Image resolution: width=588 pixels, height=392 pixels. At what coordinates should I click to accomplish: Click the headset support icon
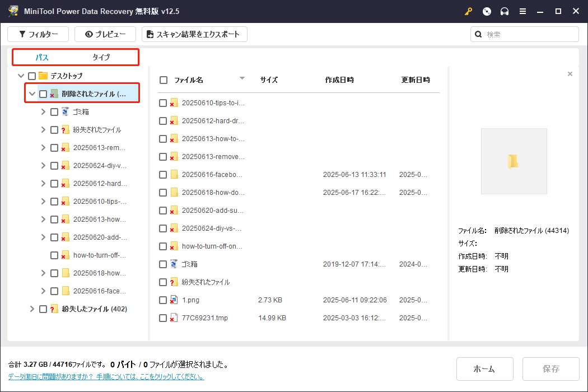pos(505,11)
